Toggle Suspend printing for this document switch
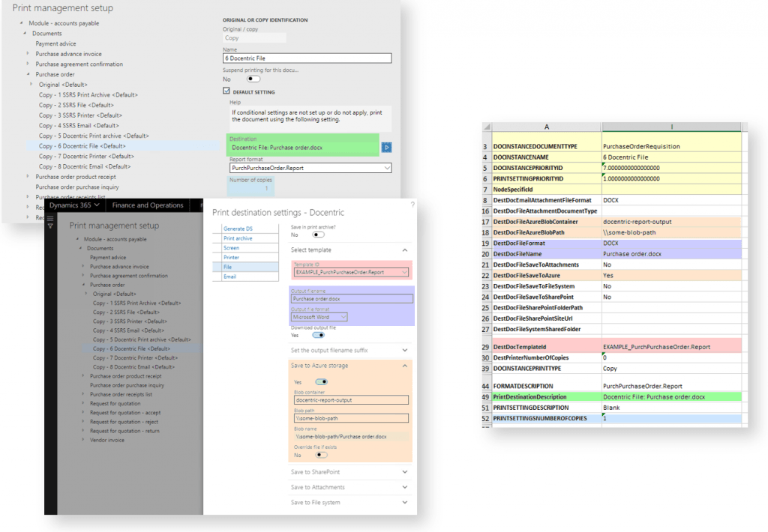Viewport: 768px width, 532px height. pyautogui.click(x=253, y=79)
